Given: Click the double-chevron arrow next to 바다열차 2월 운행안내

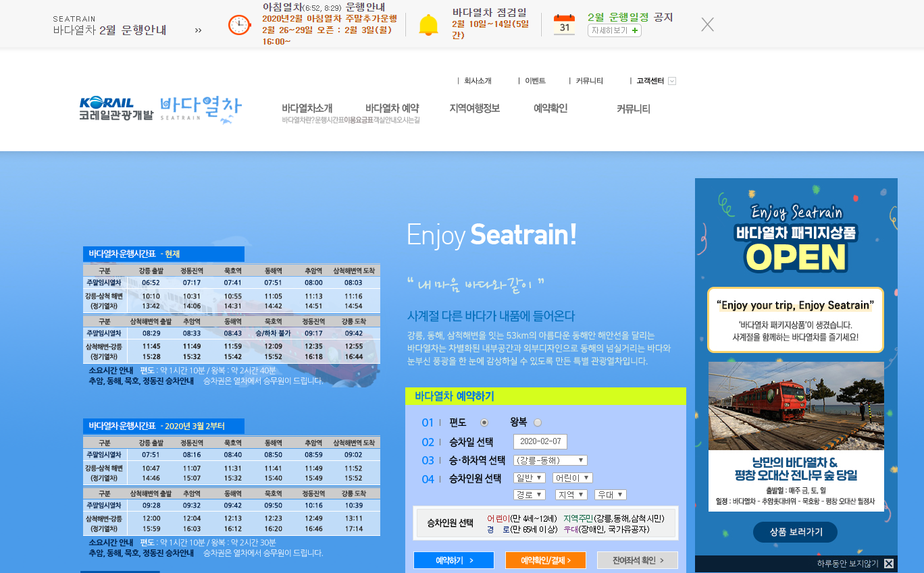Looking at the screenshot, I should coord(198,30).
